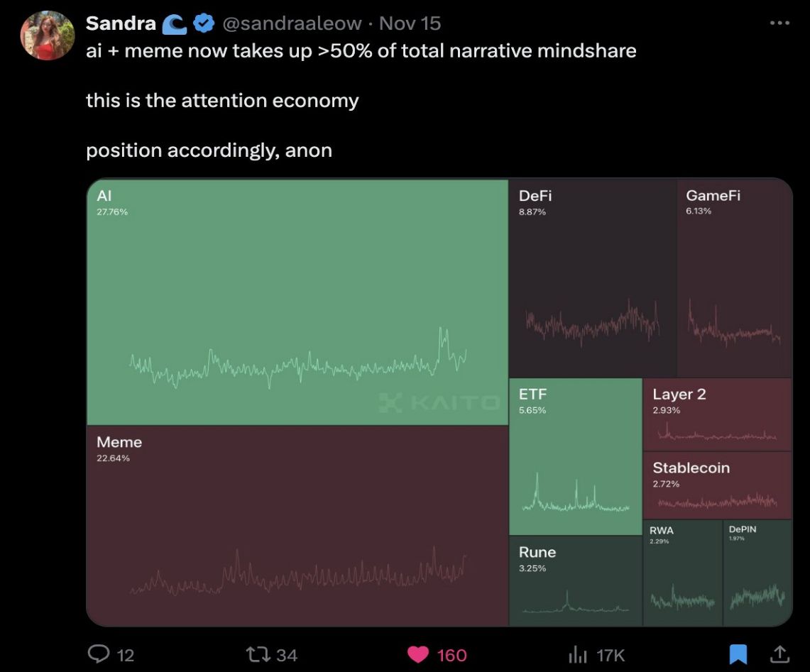Open the @sandraaleow handle link

pos(292,23)
